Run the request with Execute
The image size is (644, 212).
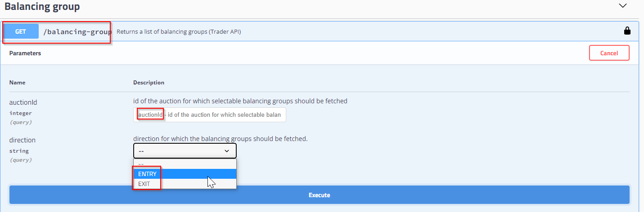tap(319, 195)
